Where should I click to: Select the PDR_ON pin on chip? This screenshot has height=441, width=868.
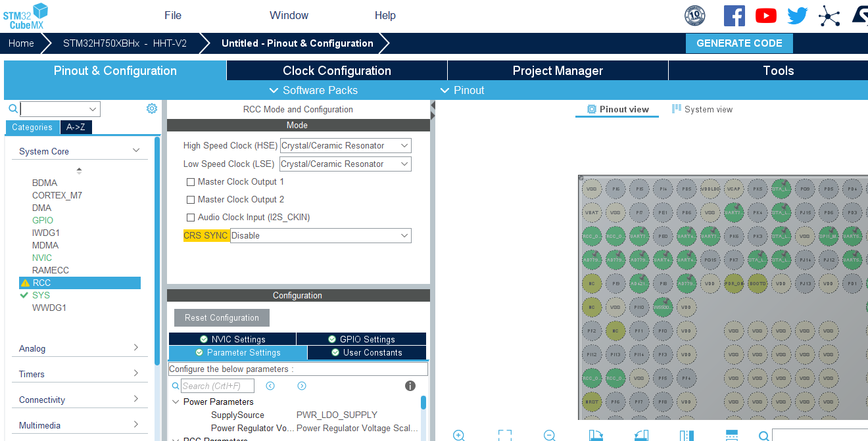[734, 283]
